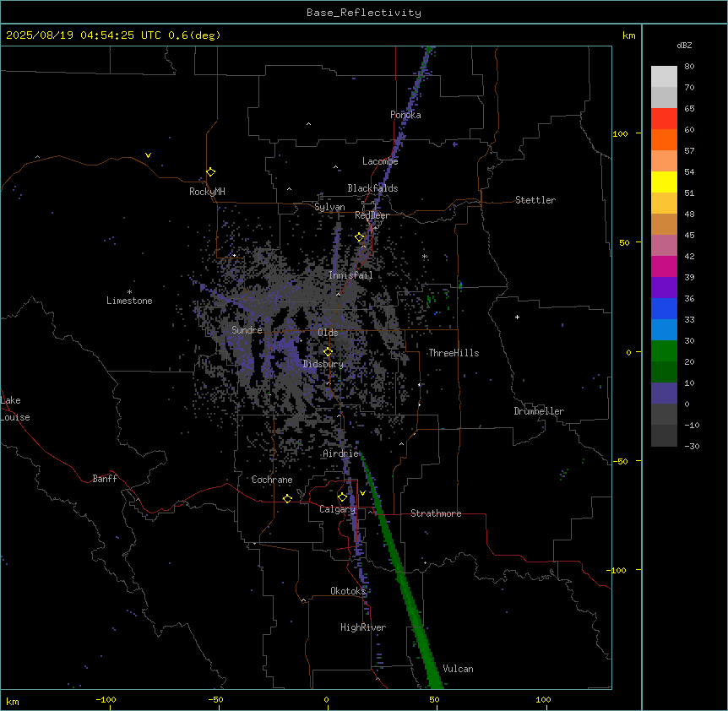Click the Lacombe city label
This screenshot has height=711, width=728.
pyautogui.click(x=380, y=161)
